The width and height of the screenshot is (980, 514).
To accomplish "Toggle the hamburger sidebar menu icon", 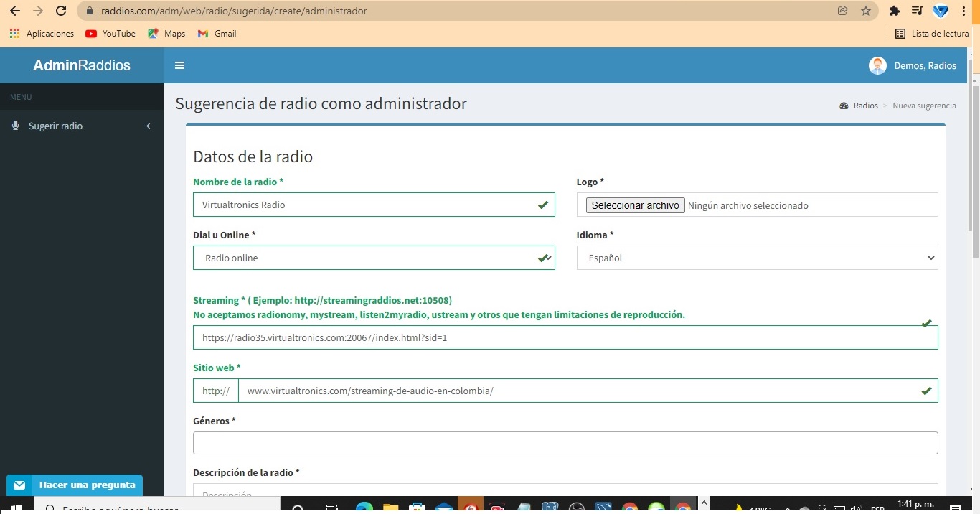I will [179, 65].
